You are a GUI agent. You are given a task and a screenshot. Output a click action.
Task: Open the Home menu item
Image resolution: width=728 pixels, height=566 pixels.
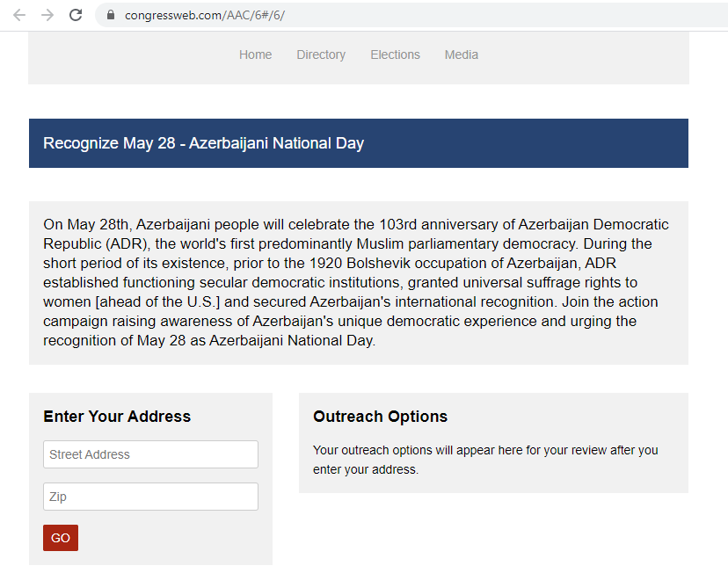255,54
